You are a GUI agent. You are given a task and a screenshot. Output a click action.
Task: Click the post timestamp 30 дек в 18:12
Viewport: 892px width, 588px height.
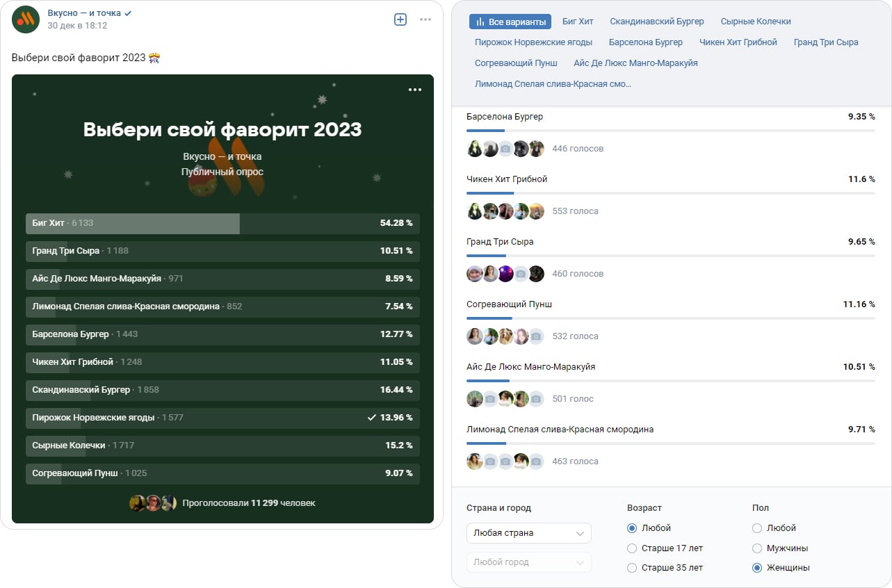(77, 25)
